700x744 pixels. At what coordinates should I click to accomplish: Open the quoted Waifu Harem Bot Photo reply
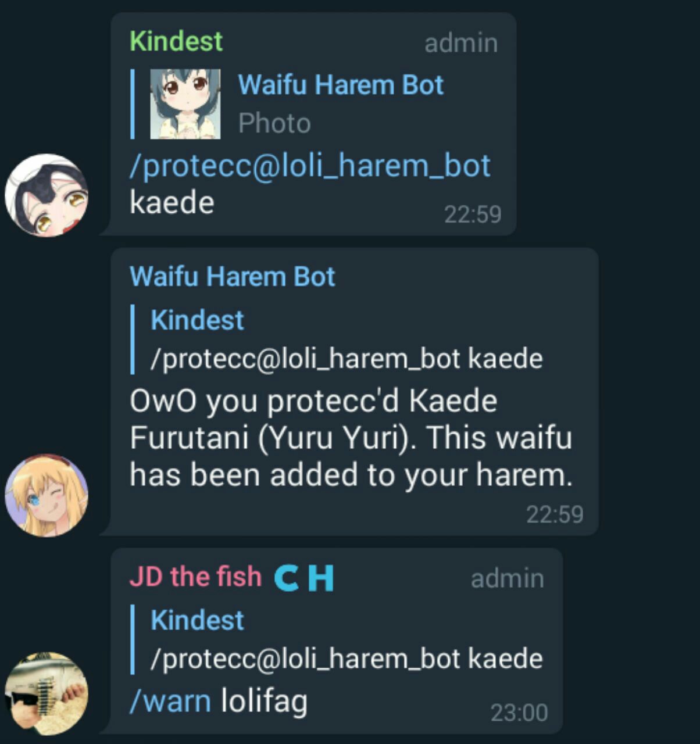(314, 104)
